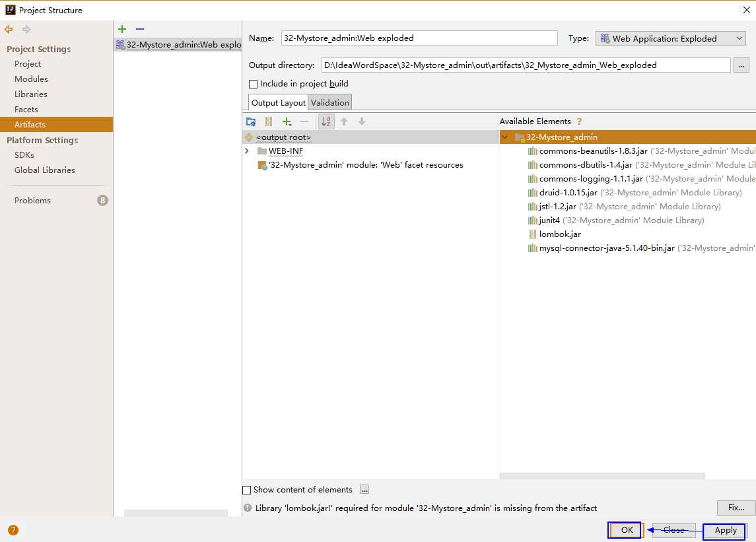Select commons-logging-1.1.1.jar library
The height and width of the screenshot is (542, 756).
click(591, 179)
